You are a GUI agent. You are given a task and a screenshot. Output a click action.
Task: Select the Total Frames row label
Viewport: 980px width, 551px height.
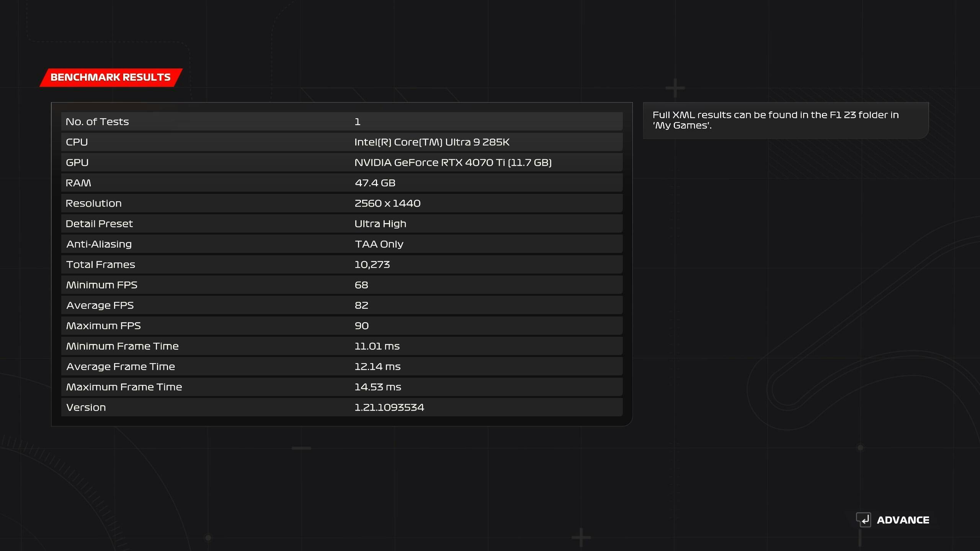pos(101,264)
